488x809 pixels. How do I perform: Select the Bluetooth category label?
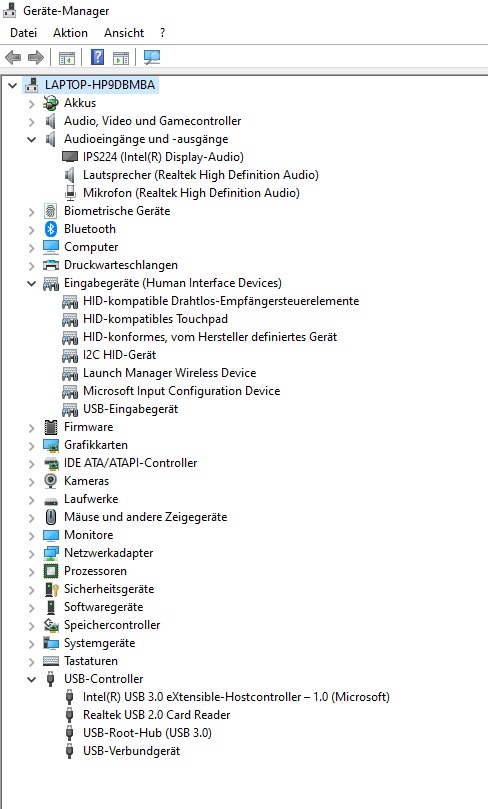(90, 229)
